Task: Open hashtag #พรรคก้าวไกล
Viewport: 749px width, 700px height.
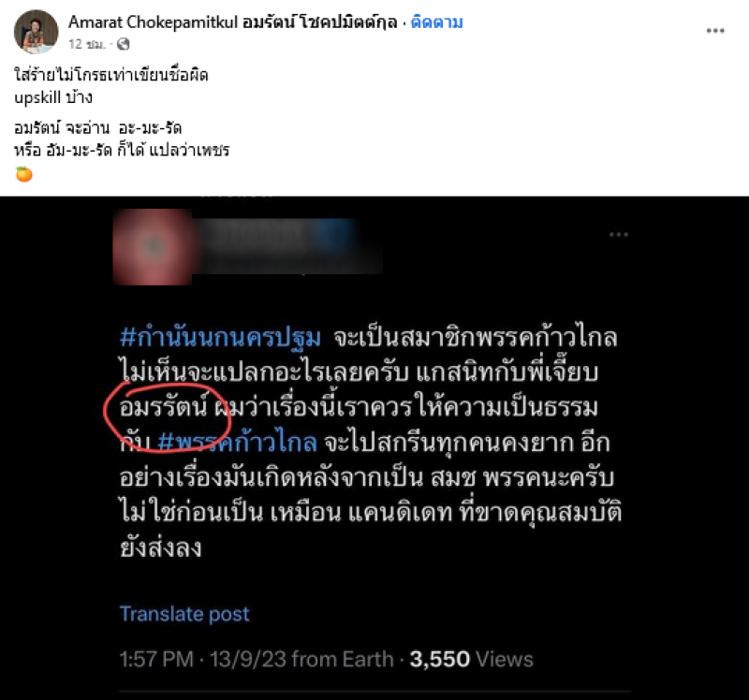Action: coord(237,443)
